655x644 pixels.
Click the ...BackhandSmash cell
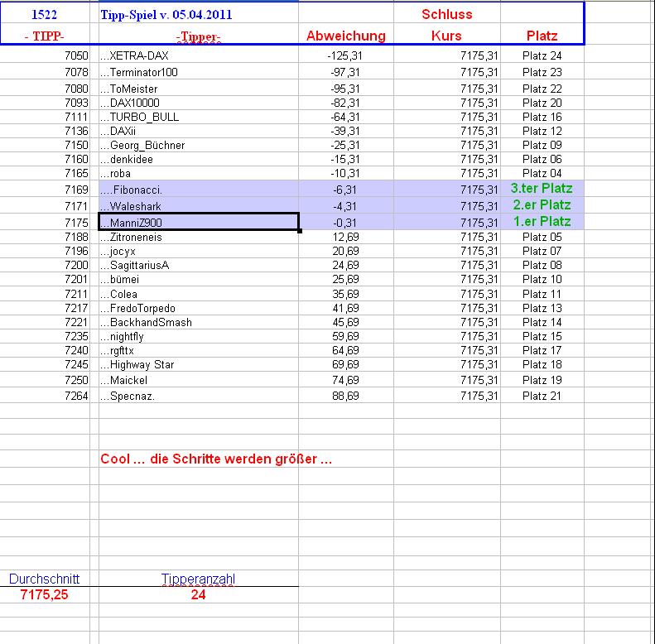pos(199,323)
